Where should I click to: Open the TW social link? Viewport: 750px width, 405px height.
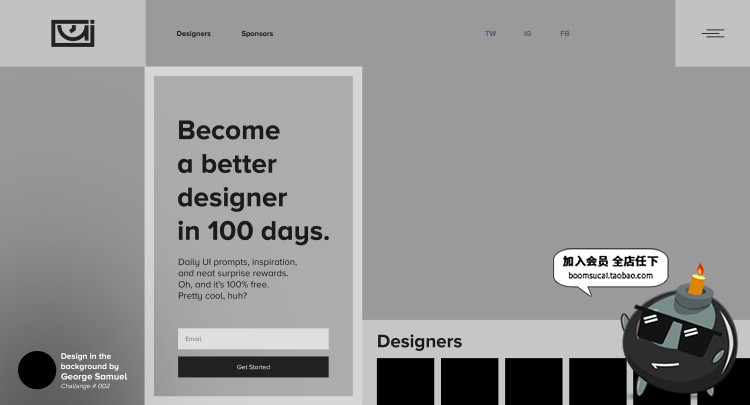pyautogui.click(x=490, y=34)
